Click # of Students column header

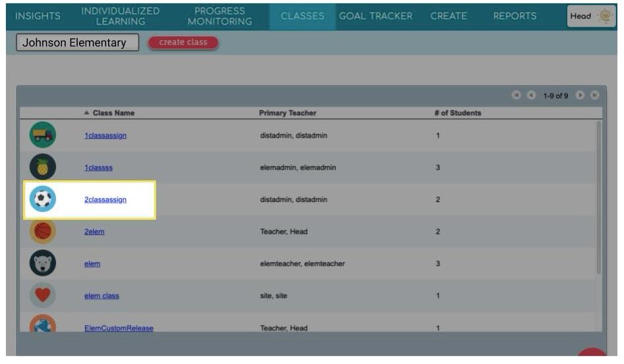458,113
